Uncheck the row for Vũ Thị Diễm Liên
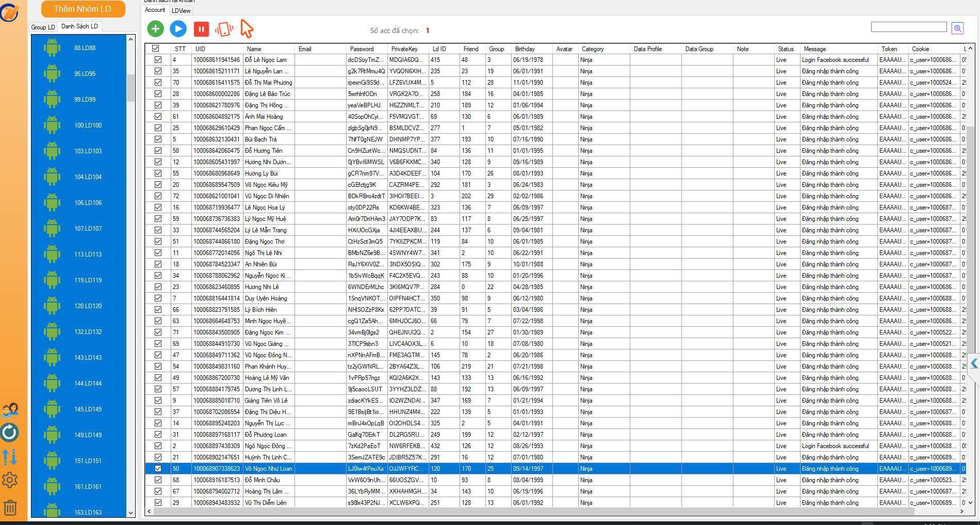The width and height of the screenshot is (980, 525). pos(158,503)
